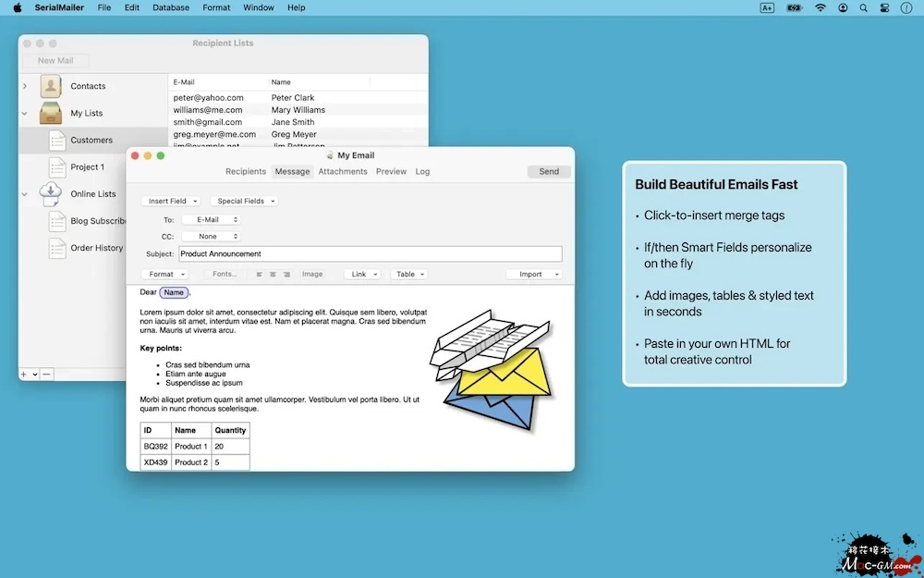The height and width of the screenshot is (578, 924).
Task: Click the align left text icon
Action: pos(260,275)
